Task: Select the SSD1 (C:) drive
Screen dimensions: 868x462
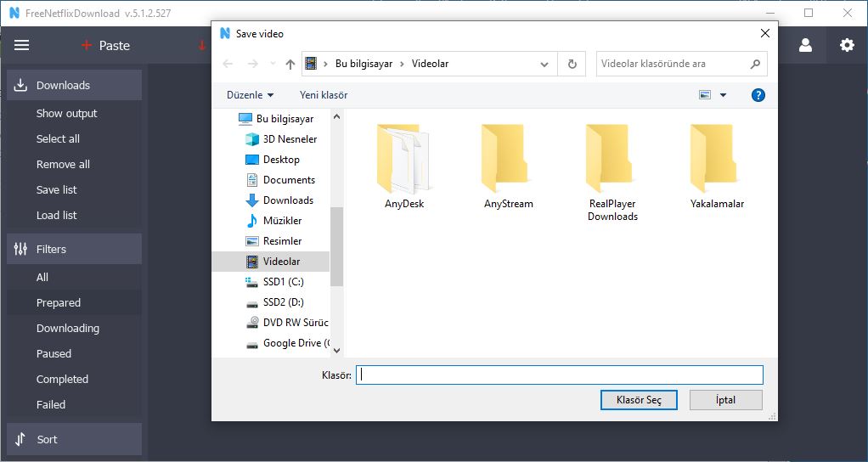Action: pos(274,282)
